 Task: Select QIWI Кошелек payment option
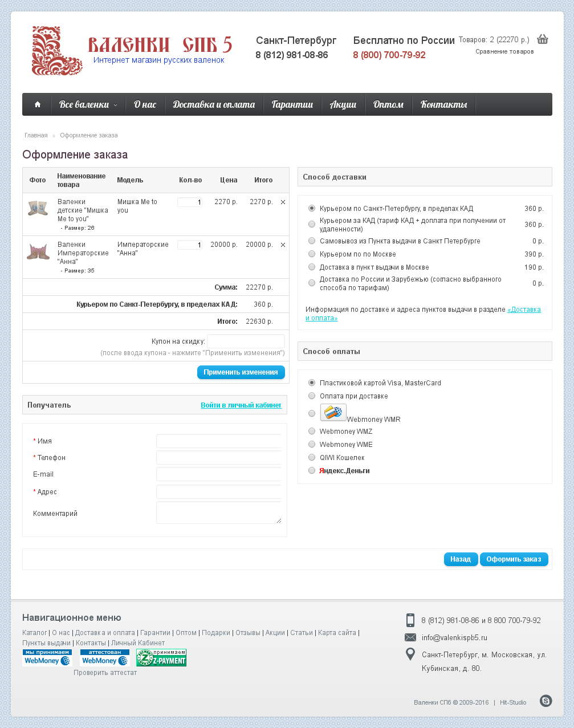pyautogui.click(x=312, y=457)
